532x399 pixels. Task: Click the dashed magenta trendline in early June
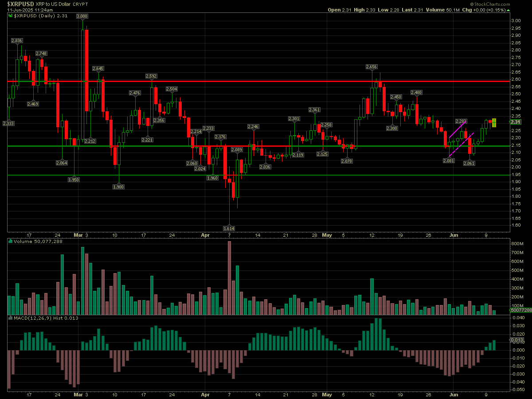click(x=461, y=145)
